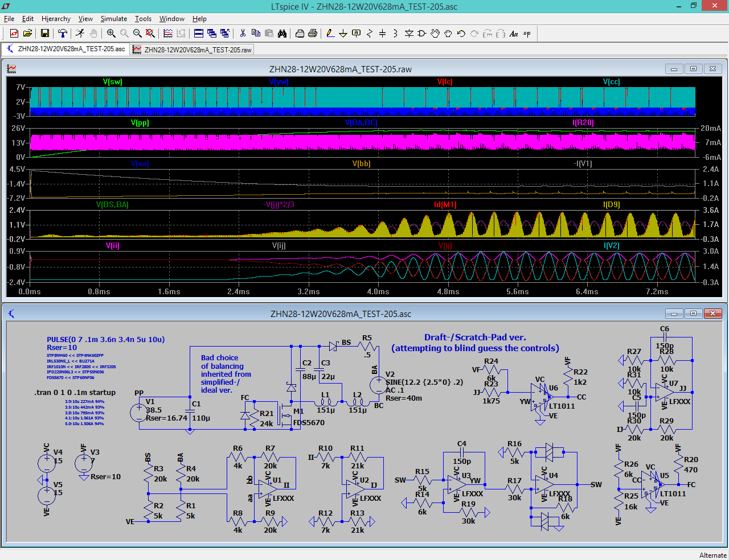729x560 pixels.
Task: Select the Inductor placement tool
Action: (x=395, y=34)
